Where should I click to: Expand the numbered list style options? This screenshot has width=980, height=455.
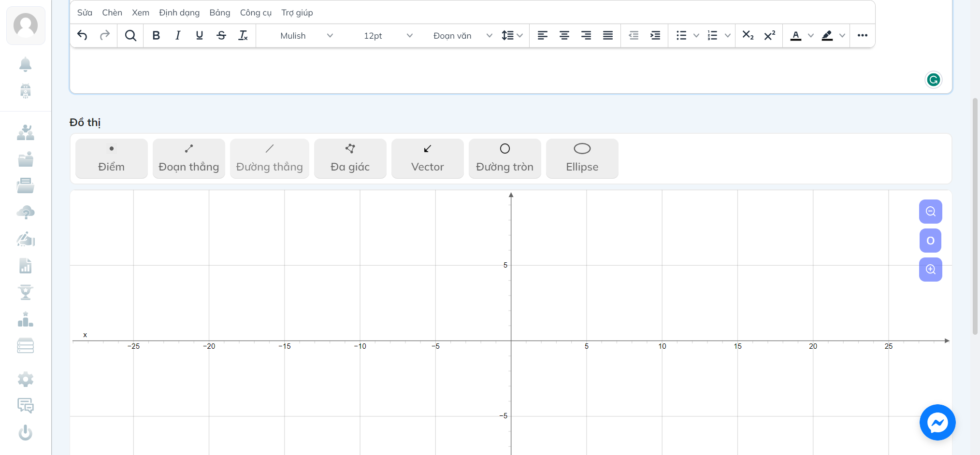tap(728, 35)
